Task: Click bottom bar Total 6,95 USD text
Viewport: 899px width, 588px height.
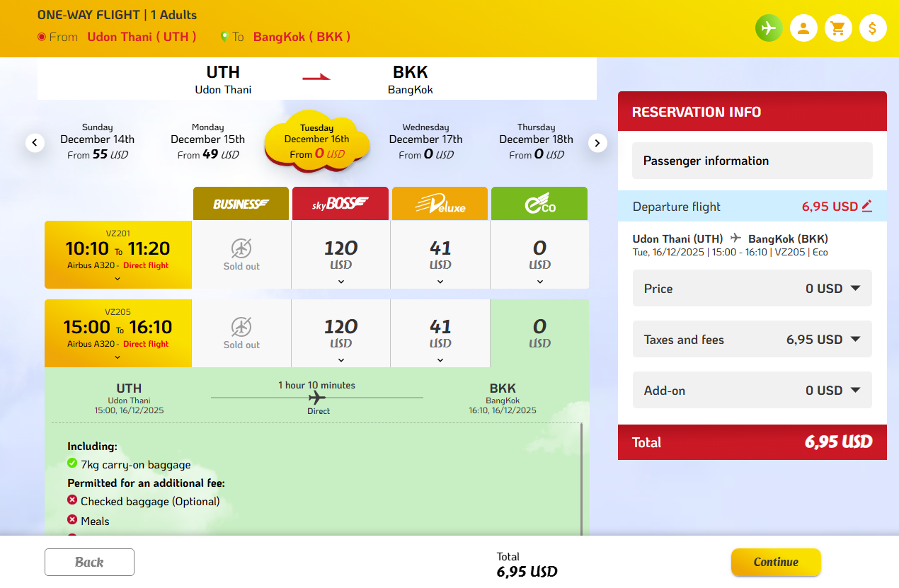Action: 527,565
